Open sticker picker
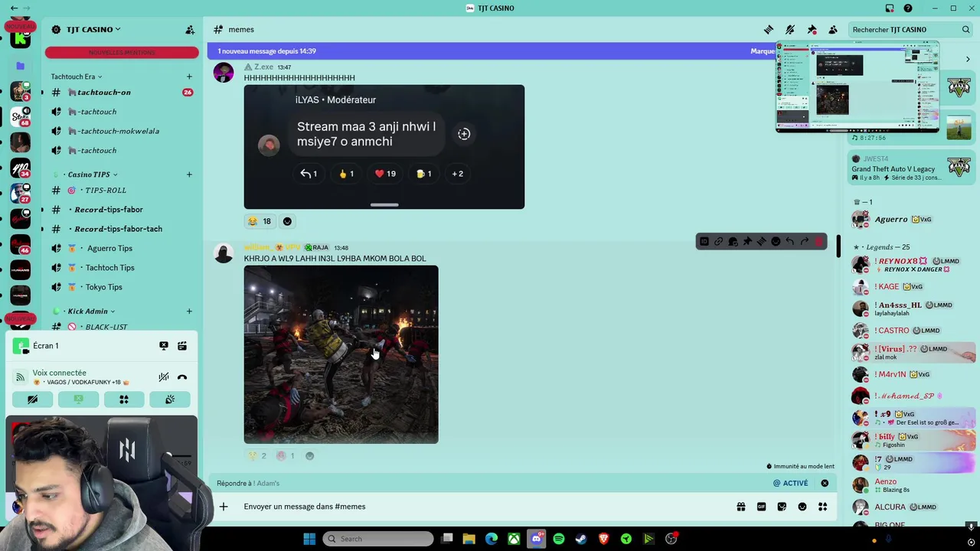980x551 pixels. [782, 507]
